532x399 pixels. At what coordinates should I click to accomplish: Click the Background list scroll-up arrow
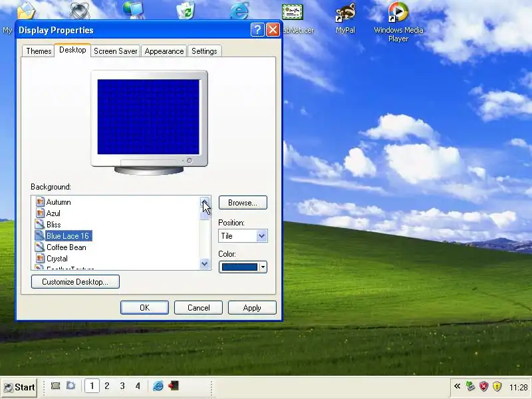pyautogui.click(x=205, y=201)
